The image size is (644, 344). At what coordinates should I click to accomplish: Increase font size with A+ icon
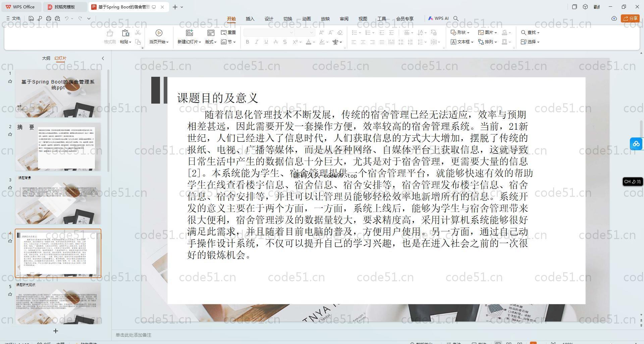321,33
